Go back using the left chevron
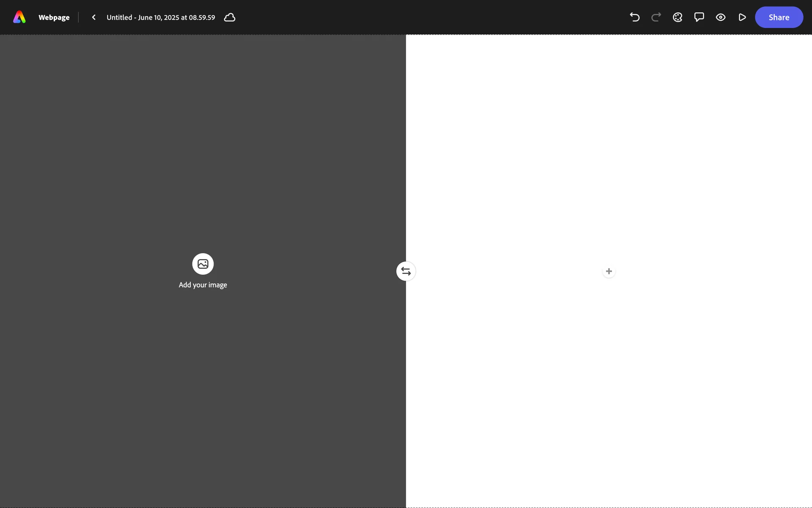This screenshot has width=812, height=508. coord(94,17)
